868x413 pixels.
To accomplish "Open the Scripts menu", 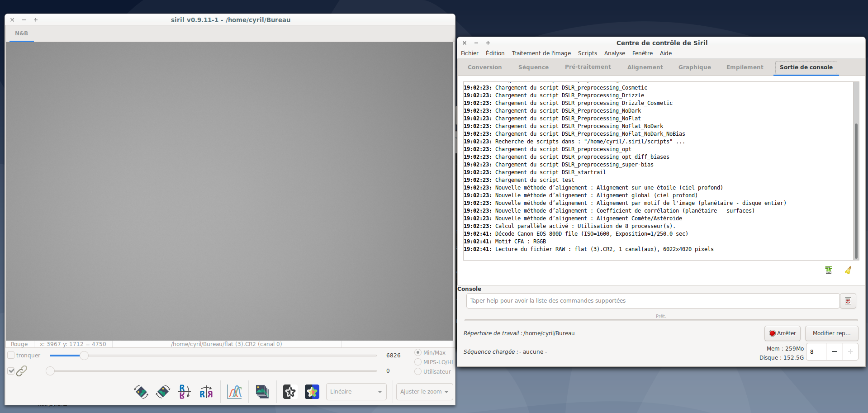I will (588, 53).
